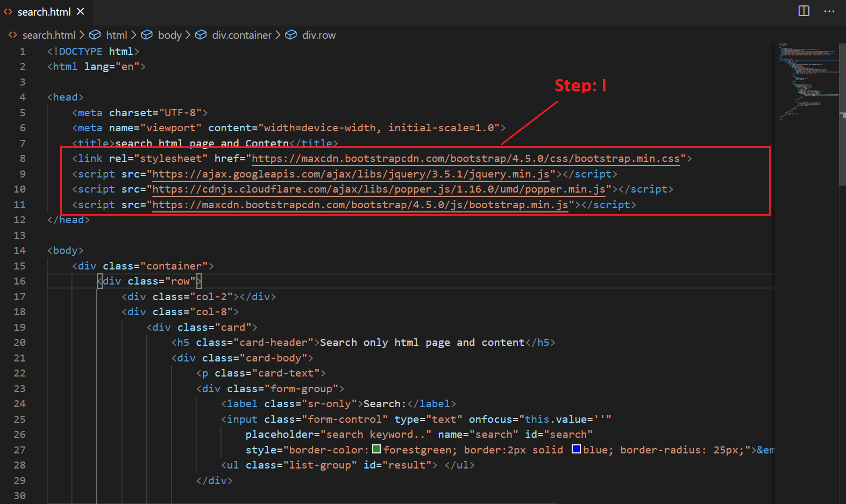
Task: Open the forestgreen color swatch picker
Action: [x=376, y=449]
